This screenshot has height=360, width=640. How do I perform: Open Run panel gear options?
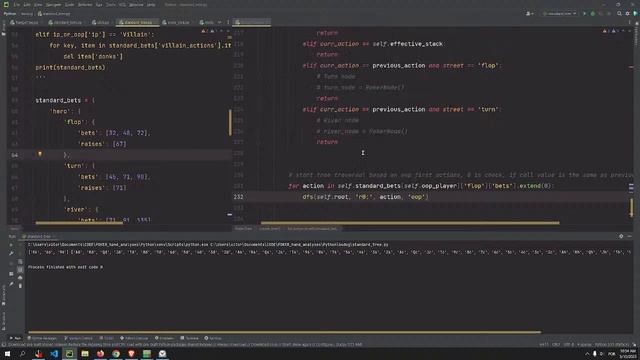621,236
